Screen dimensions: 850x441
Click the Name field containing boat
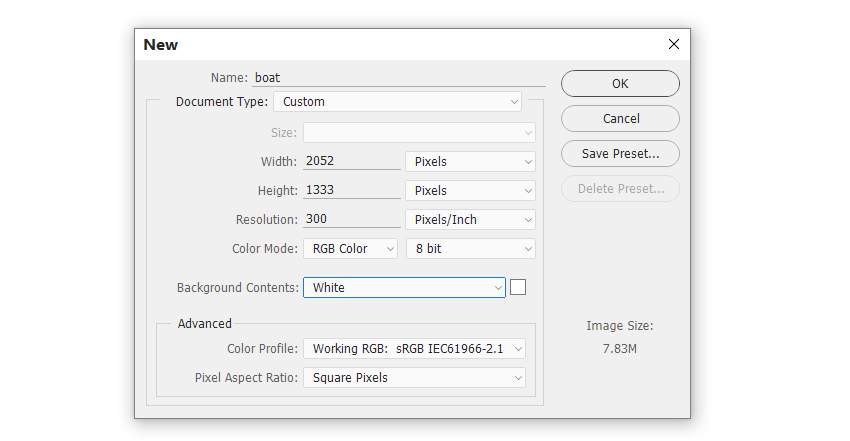click(x=399, y=78)
